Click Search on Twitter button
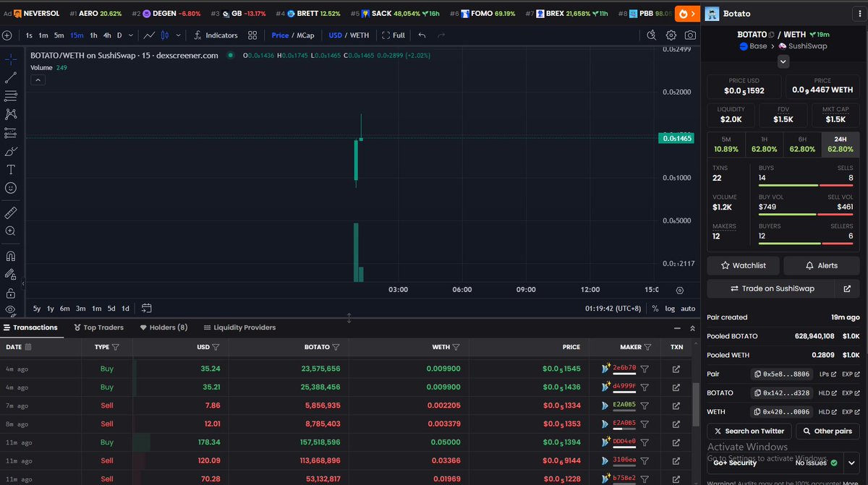This screenshot has height=485, width=868. point(749,431)
